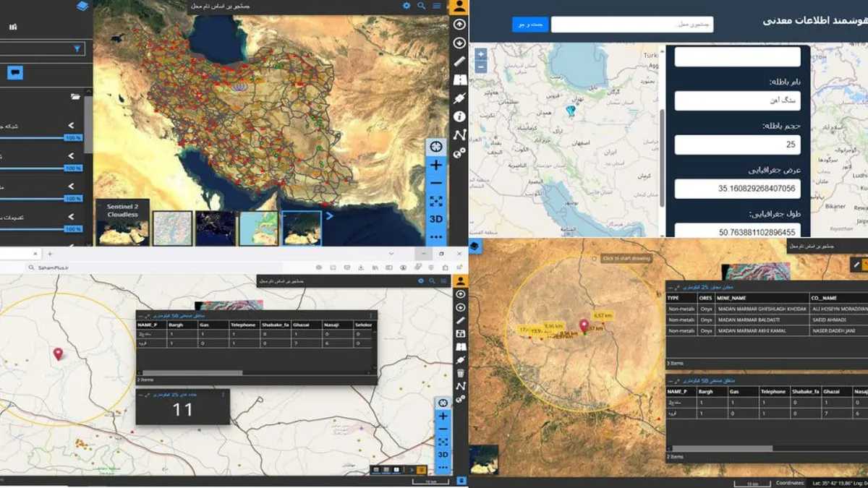Click the floppy disk save icon in the toolbar

click(460, 333)
